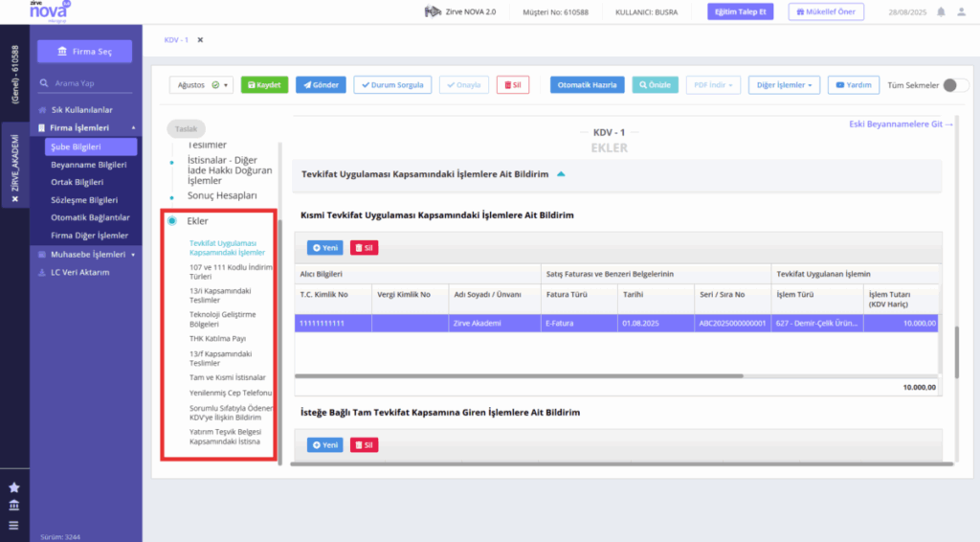980x542 pixels.
Task: Click the notification bell icon
Action: pyautogui.click(x=941, y=11)
